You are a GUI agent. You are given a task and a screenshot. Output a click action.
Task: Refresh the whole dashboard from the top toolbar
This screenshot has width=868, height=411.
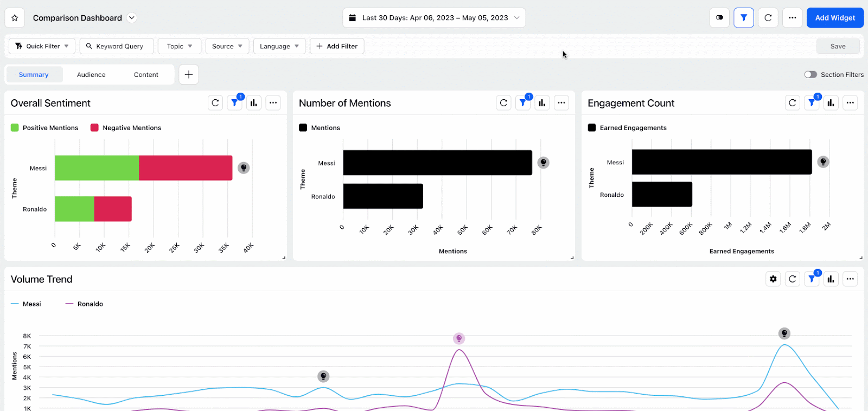[x=768, y=18]
